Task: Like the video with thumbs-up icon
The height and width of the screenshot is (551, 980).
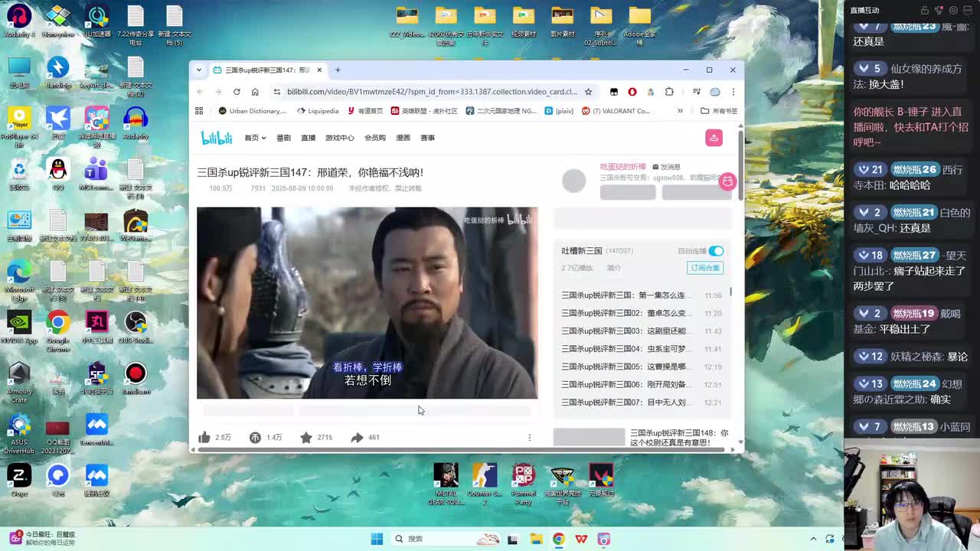Action: pos(204,437)
